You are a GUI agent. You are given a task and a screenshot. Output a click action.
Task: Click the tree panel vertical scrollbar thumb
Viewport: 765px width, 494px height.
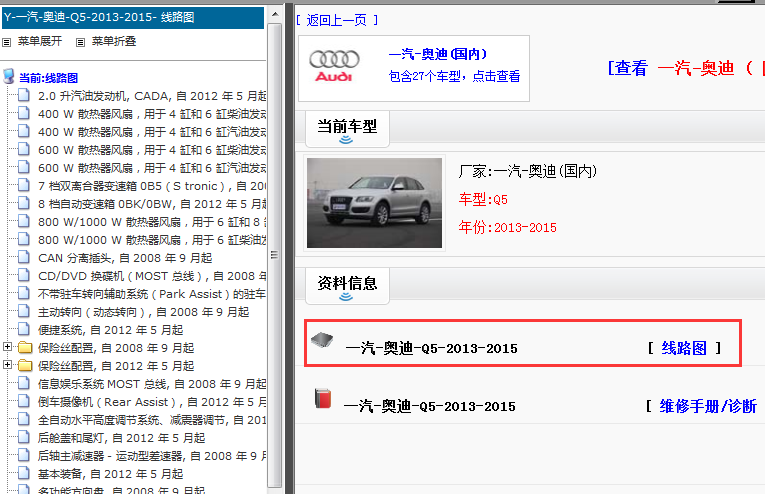[275, 255]
